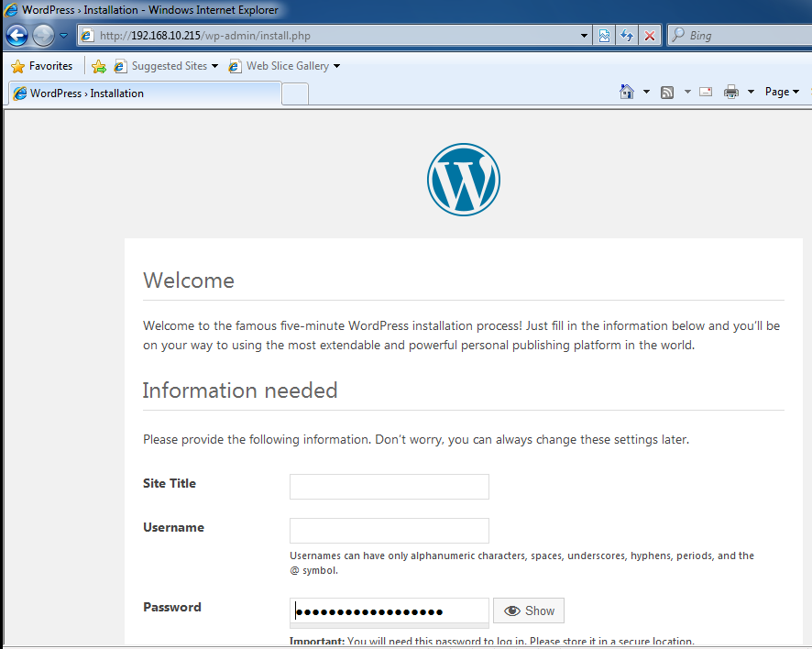Click Add to Favorites Bar icon

(99, 66)
